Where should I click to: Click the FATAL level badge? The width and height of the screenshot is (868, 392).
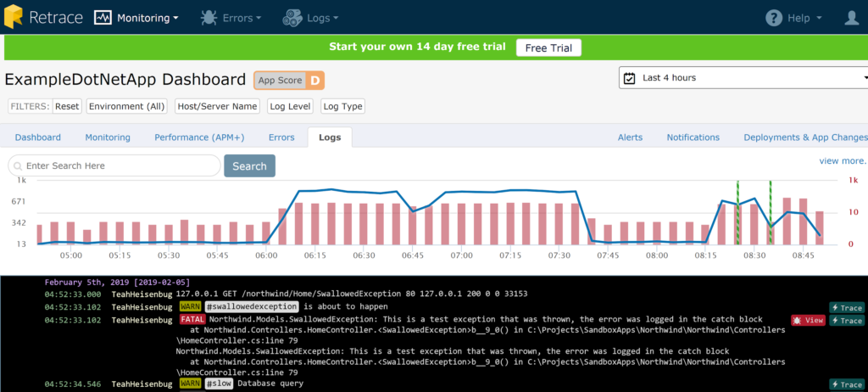tap(192, 320)
